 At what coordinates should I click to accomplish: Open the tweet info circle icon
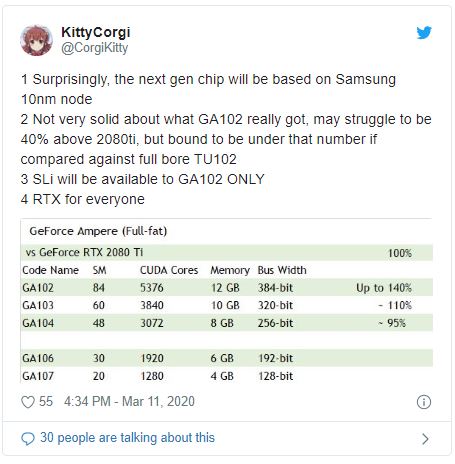click(424, 402)
